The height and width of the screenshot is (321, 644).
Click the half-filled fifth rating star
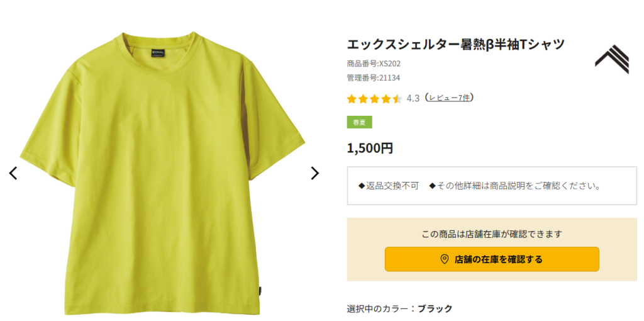(x=397, y=99)
